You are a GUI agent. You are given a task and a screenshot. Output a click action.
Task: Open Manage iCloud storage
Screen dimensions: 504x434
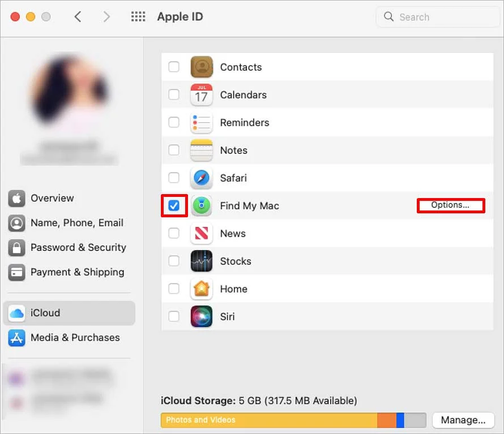(x=463, y=420)
